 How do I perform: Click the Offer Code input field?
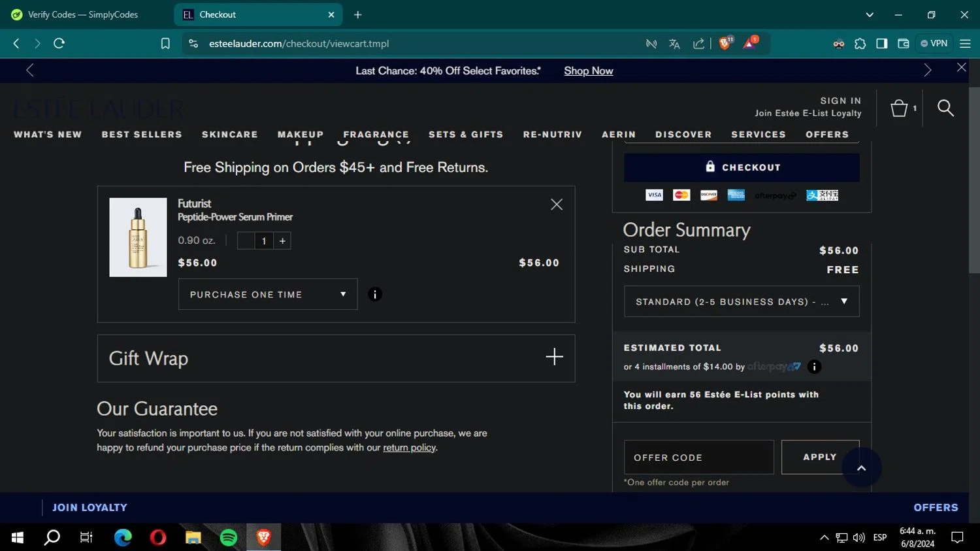tap(699, 457)
